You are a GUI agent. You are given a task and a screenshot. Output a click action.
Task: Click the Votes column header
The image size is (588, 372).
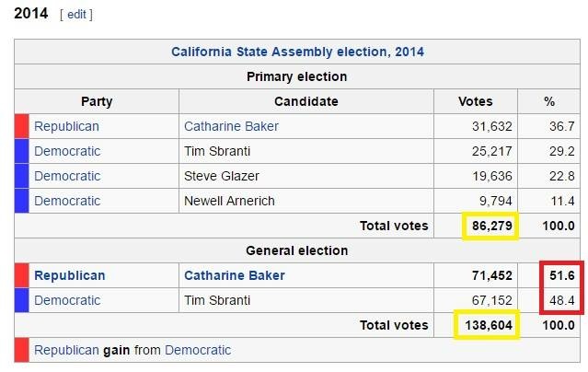[x=476, y=101]
